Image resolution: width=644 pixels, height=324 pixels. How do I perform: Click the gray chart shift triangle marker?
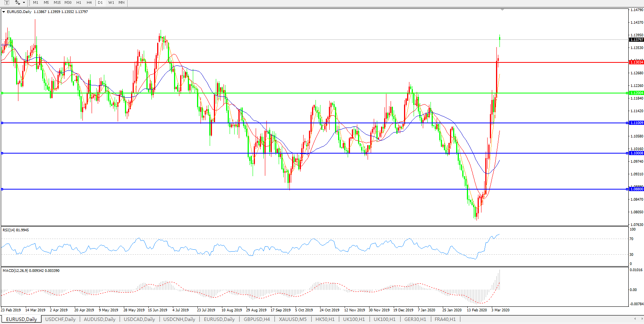click(502, 10)
